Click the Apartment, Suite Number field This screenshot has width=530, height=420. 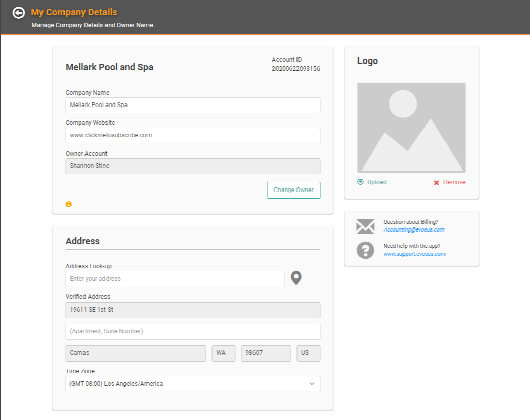[193, 331]
